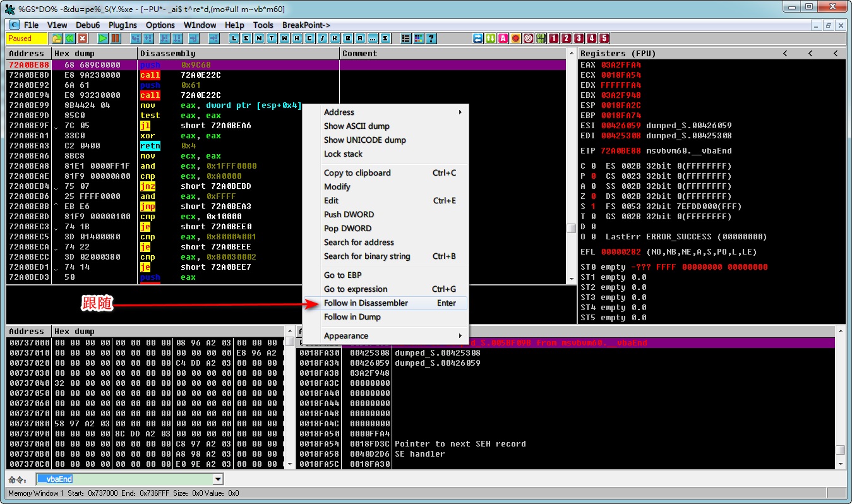Screen dimensions: 852x504
Task: Open the BreakPoint-> menu
Action: (x=306, y=25)
